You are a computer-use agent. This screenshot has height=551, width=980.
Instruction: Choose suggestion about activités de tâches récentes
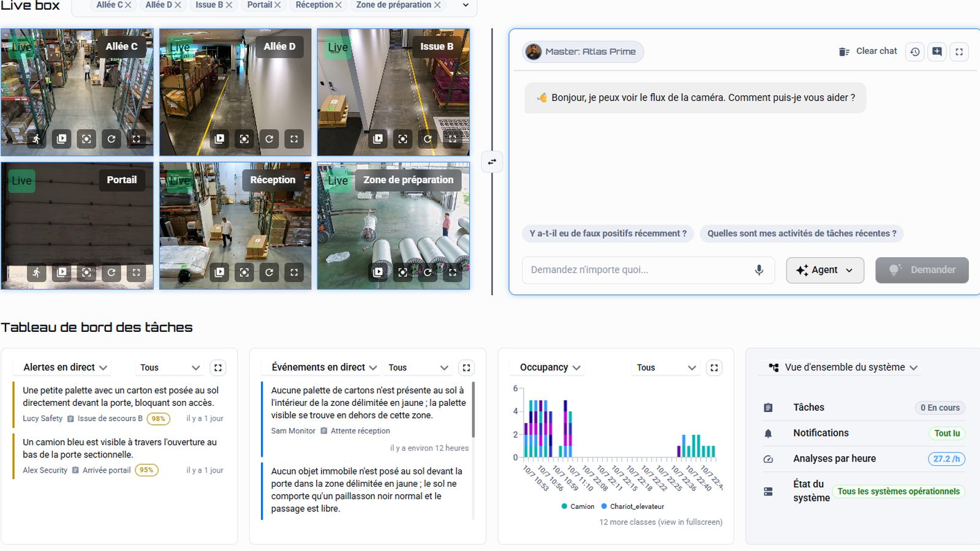pyautogui.click(x=802, y=233)
